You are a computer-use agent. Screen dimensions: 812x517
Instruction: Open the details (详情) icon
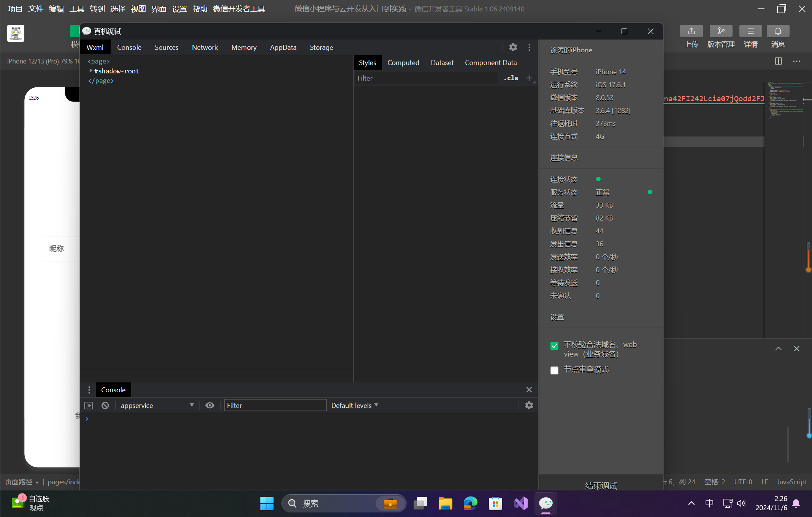coord(750,31)
